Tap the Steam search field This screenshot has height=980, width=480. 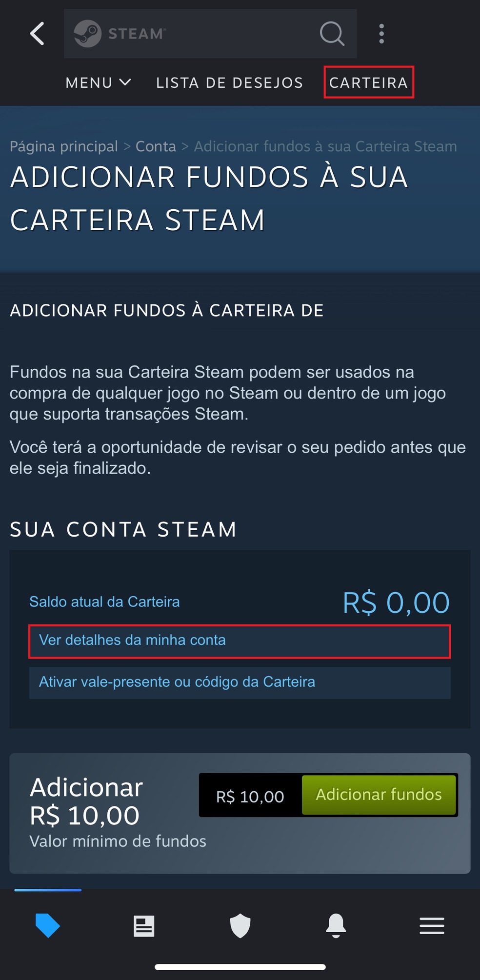pyautogui.click(x=210, y=34)
